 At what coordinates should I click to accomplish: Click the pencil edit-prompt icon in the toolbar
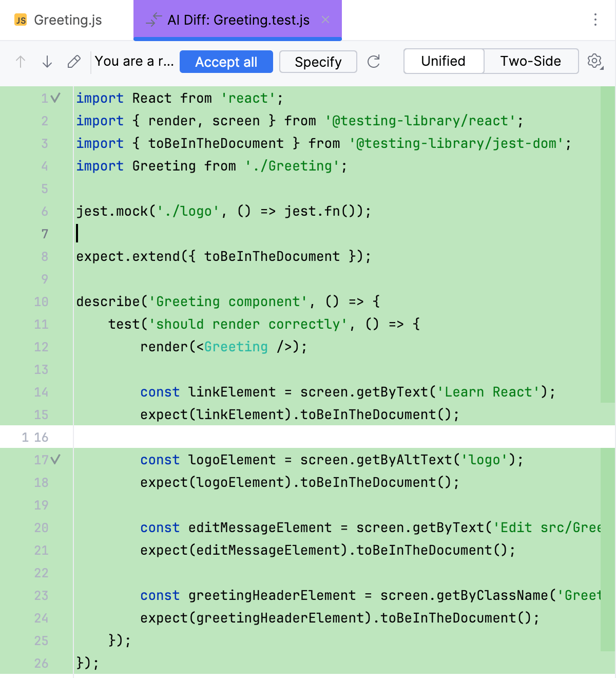(73, 61)
